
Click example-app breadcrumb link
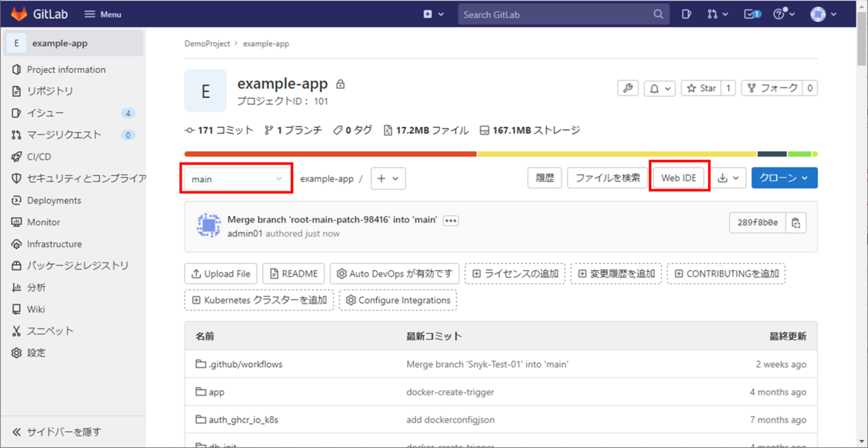pos(266,43)
